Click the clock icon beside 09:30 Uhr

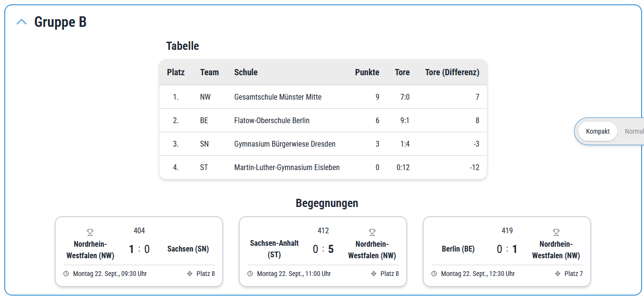(66, 274)
